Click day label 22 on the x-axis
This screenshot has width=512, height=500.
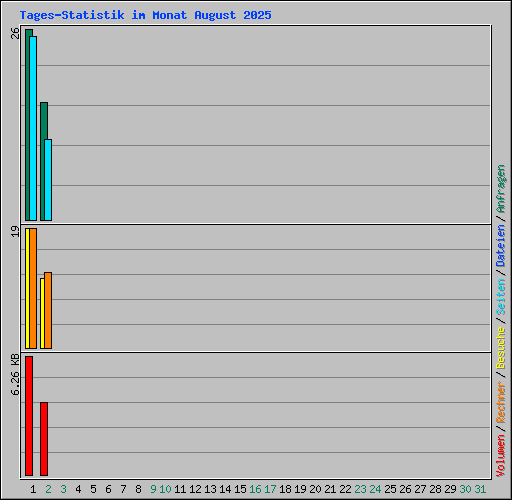[345, 489]
